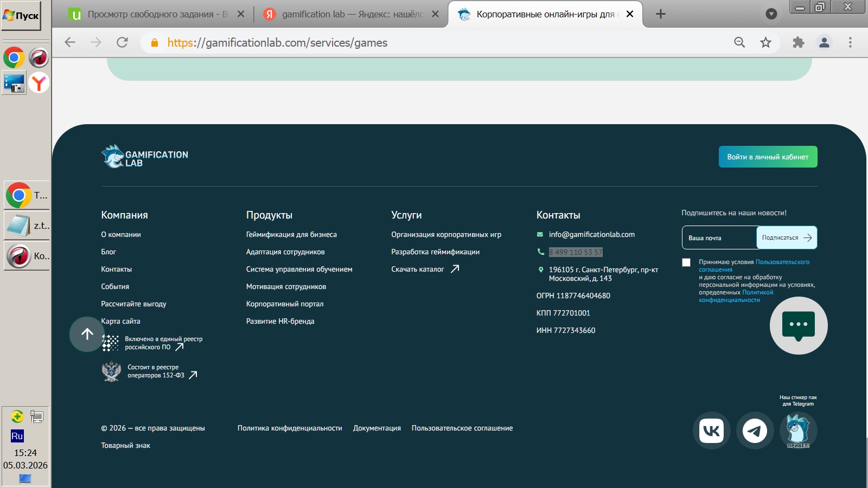Open the VK social network icon
868x488 pixels.
point(711,431)
